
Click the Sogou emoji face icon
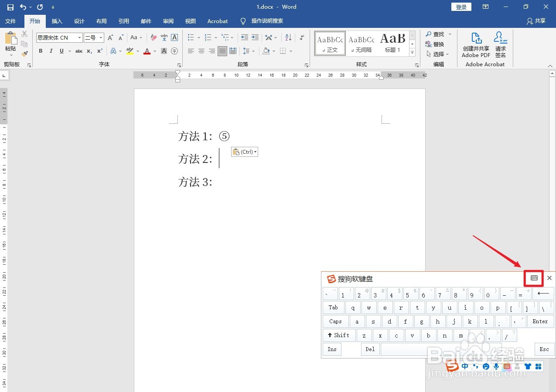486,366
